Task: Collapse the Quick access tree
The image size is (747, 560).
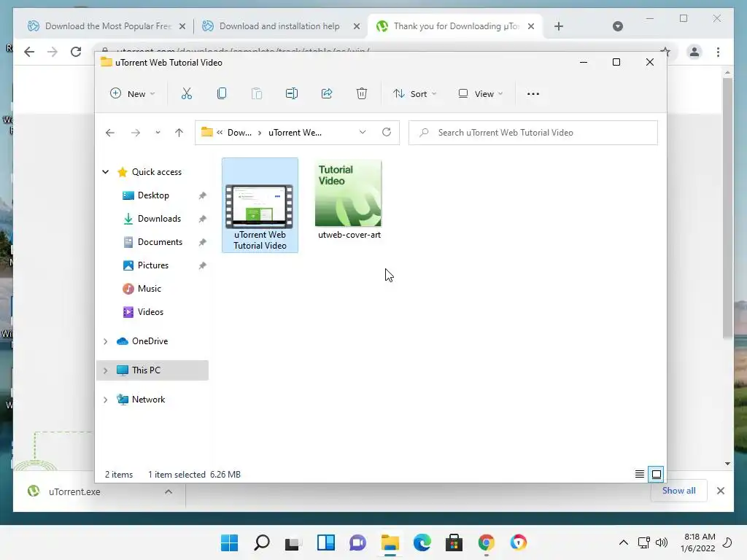Action: (x=106, y=172)
